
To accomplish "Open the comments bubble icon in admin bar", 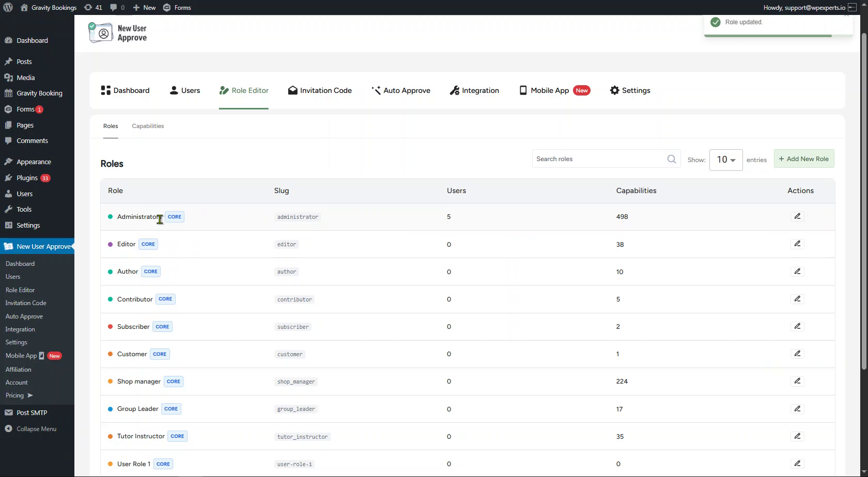I will (117, 7).
